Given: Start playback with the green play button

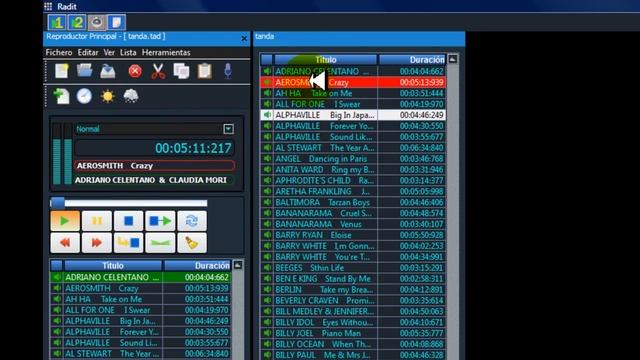Looking at the screenshot, I should tap(65, 221).
